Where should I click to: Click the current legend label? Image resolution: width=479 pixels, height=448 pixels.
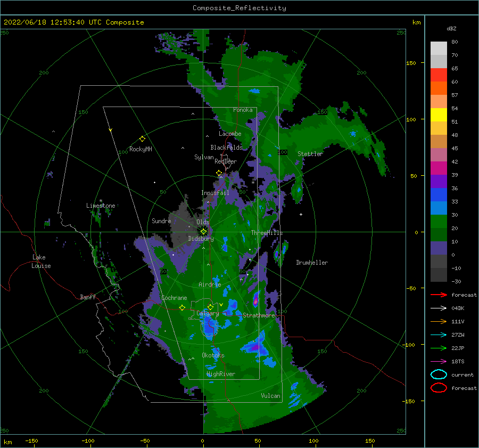(x=463, y=375)
